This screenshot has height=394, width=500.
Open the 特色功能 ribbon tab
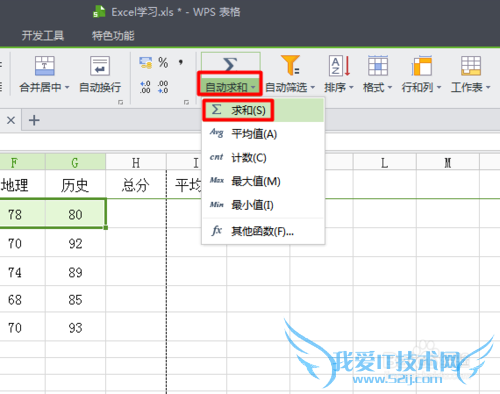click(113, 35)
